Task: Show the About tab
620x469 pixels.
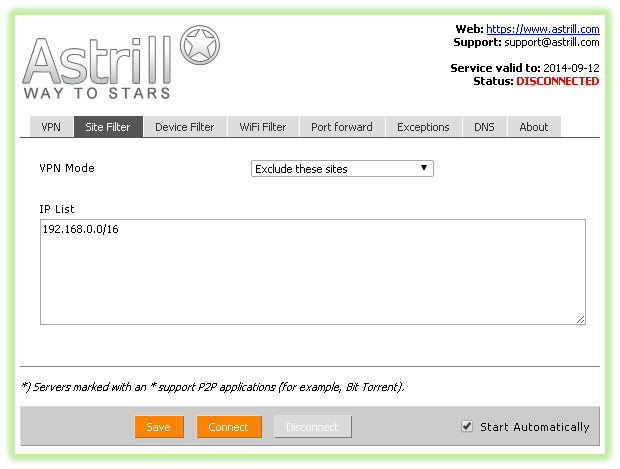Action: click(x=534, y=127)
